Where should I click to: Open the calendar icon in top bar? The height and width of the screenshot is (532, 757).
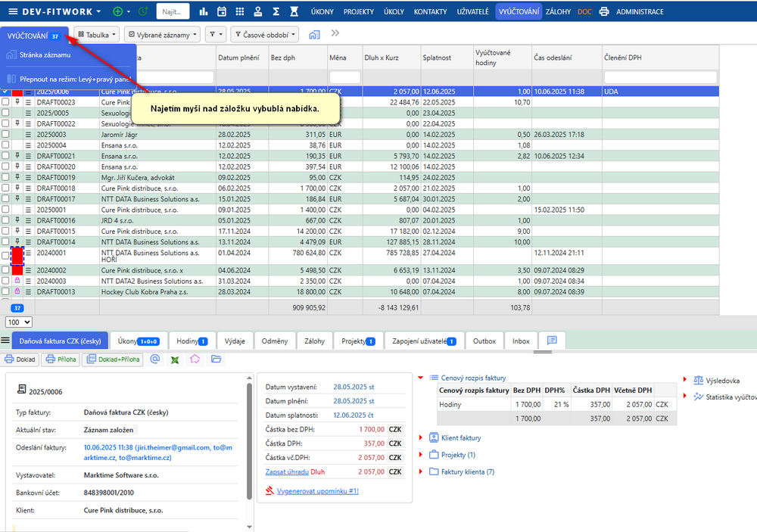tap(222, 12)
